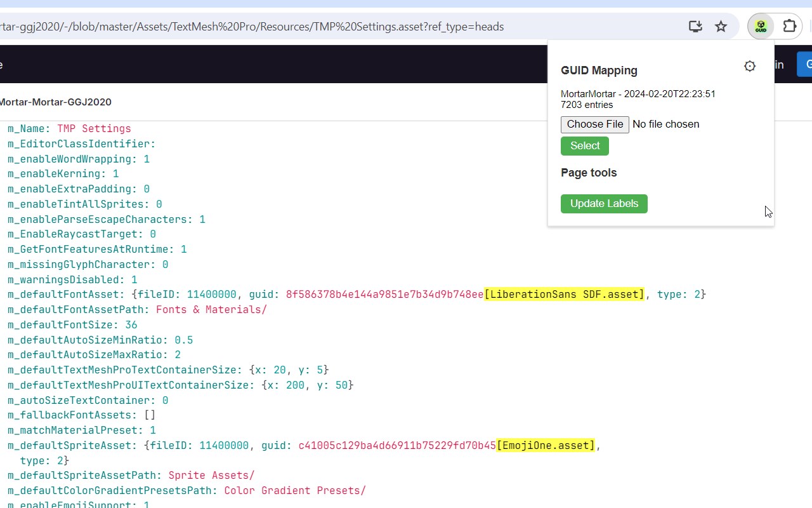This screenshot has height=508, width=812.
Task: Click the MortarMortar mapping timestamp text
Action: 638,94
